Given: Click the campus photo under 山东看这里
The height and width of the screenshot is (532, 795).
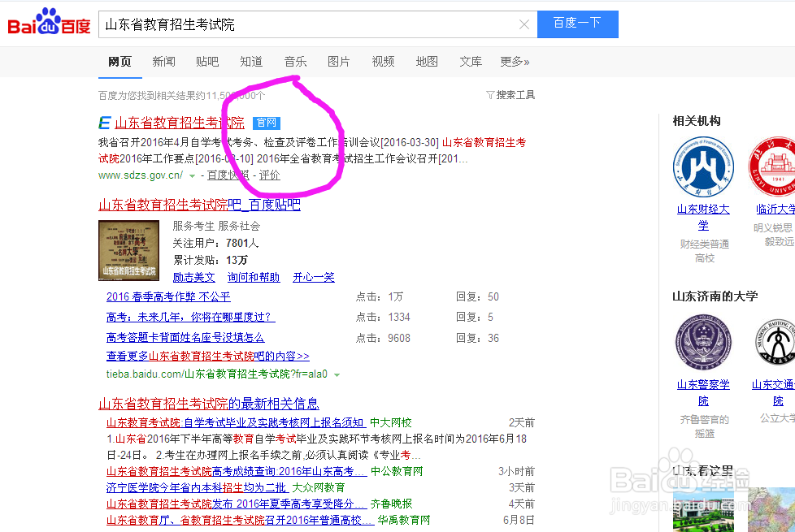Looking at the screenshot, I should point(703,509).
